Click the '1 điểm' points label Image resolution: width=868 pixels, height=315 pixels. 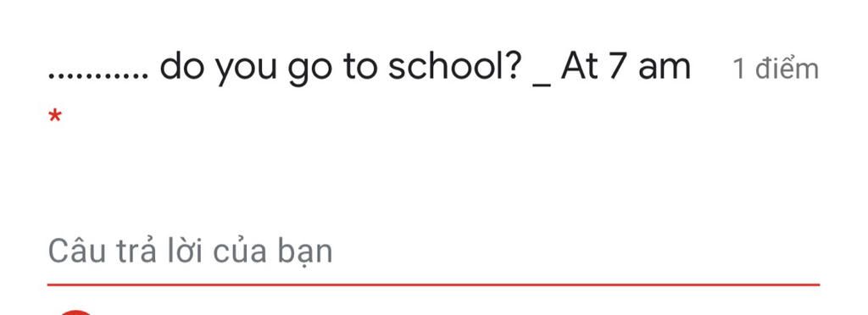776,69
